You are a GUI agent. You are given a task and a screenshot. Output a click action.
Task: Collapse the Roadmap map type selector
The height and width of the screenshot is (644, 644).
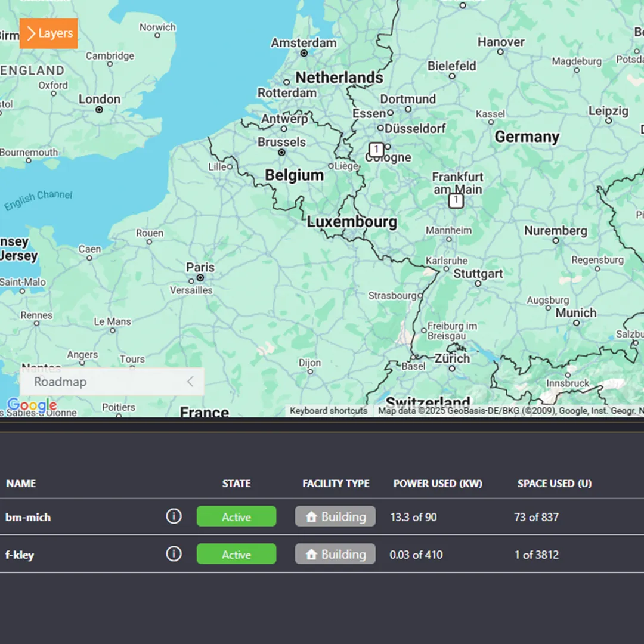[x=190, y=382]
